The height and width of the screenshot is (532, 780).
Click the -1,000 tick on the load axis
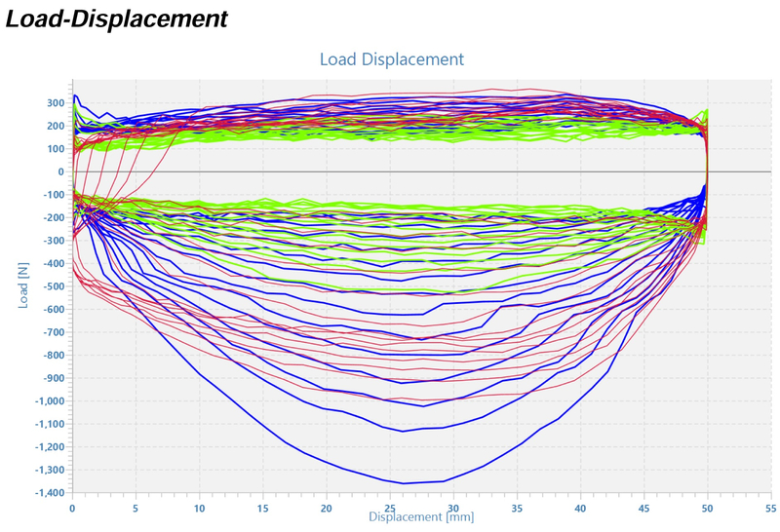[49, 401]
